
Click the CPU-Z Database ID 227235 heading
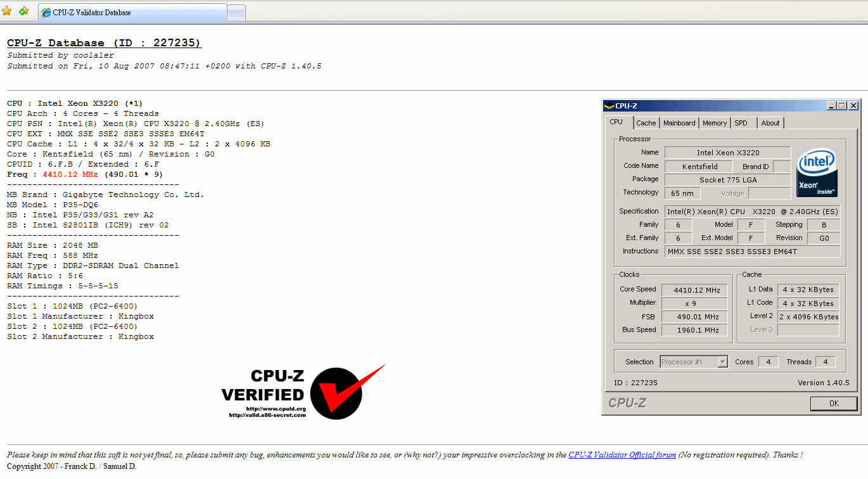click(x=104, y=42)
